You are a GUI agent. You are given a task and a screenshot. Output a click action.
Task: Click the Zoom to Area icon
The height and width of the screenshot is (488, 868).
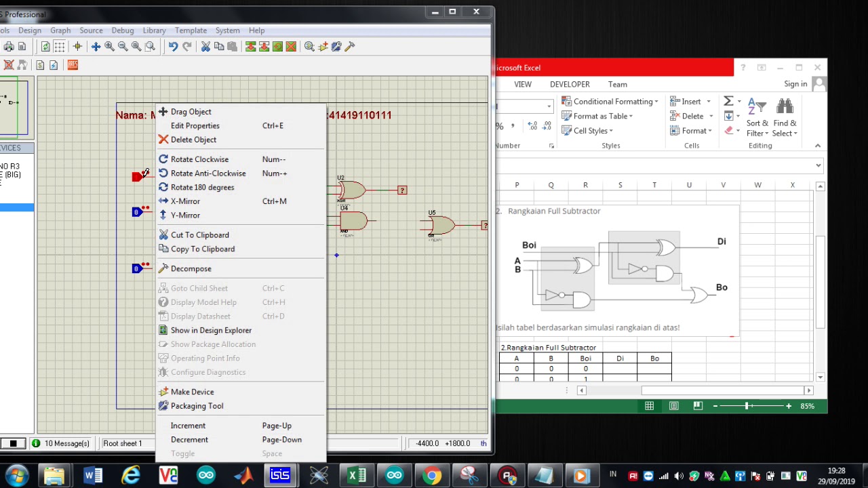tap(150, 46)
